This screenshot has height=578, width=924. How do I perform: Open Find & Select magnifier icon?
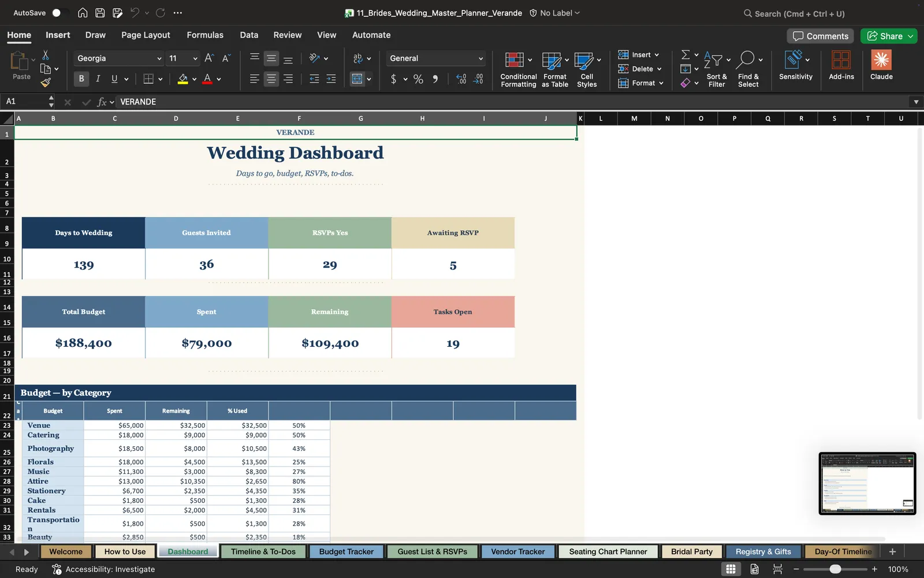[x=746, y=59]
